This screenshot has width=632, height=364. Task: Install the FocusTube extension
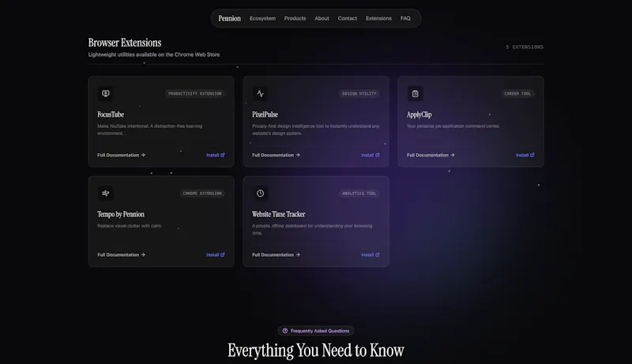216,155
